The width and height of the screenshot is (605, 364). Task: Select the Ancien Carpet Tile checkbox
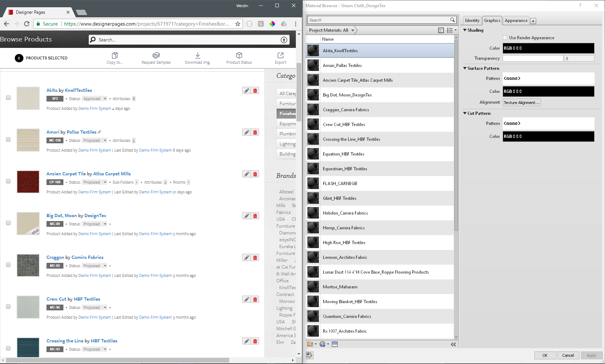click(8, 181)
